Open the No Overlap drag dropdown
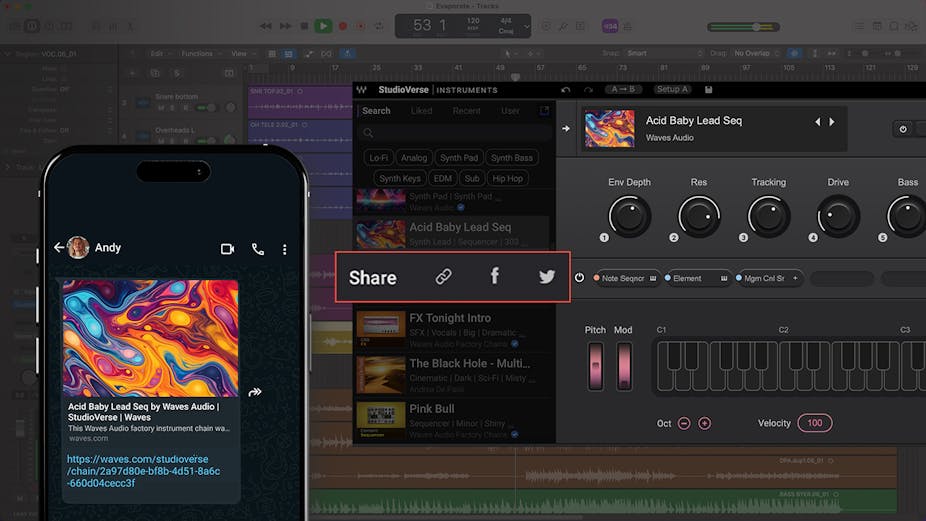 [x=757, y=54]
